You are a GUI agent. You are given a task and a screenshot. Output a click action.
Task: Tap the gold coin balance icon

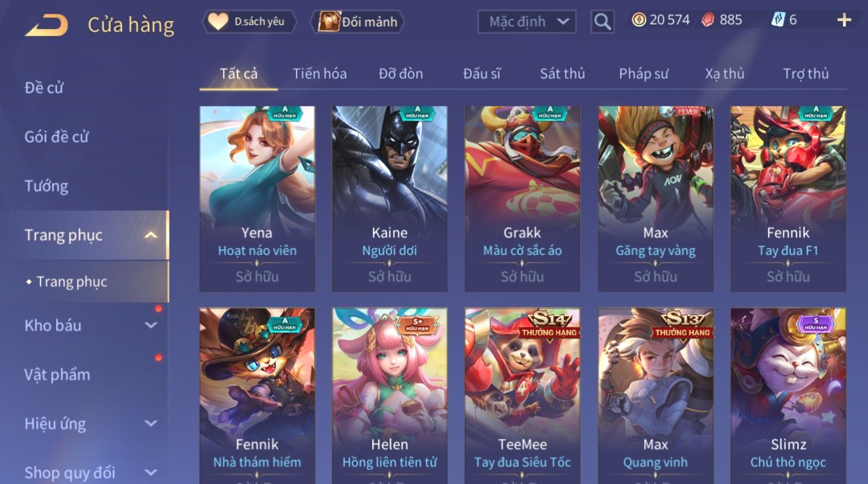click(638, 20)
